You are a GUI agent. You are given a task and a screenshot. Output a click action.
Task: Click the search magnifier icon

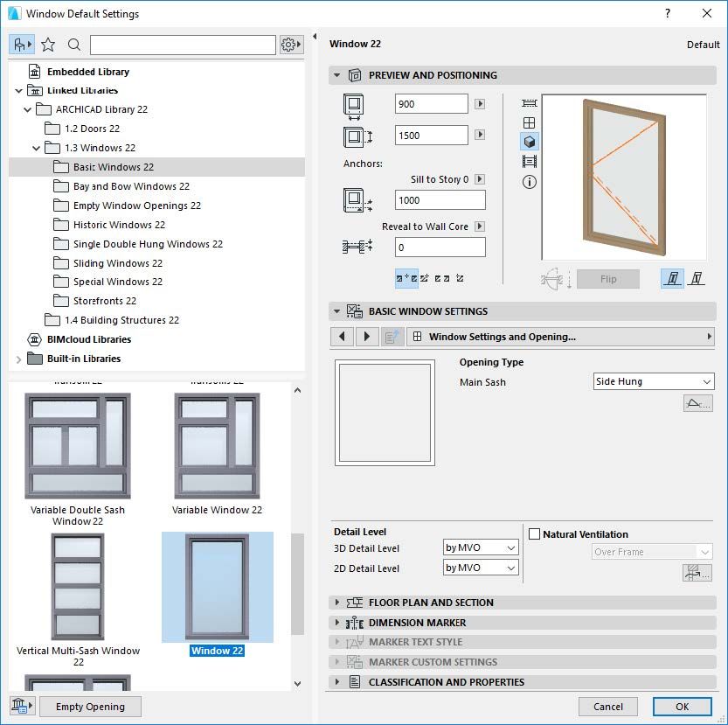(x=74, y=45)
